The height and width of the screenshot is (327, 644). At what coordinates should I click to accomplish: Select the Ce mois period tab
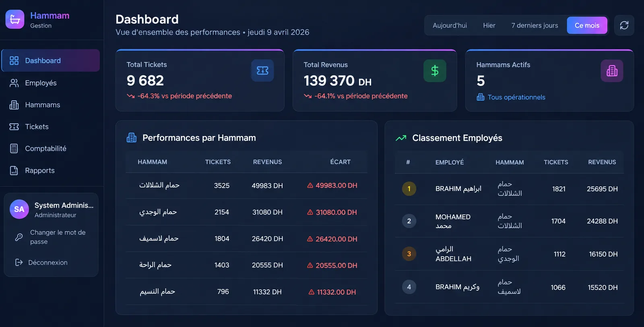587,25
